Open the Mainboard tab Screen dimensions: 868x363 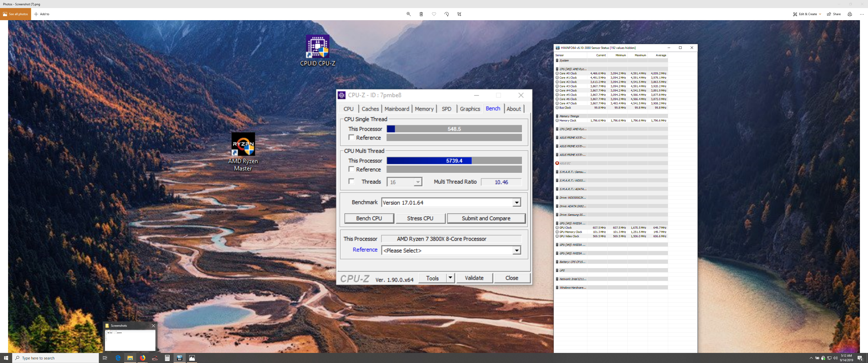click(397, 109)
